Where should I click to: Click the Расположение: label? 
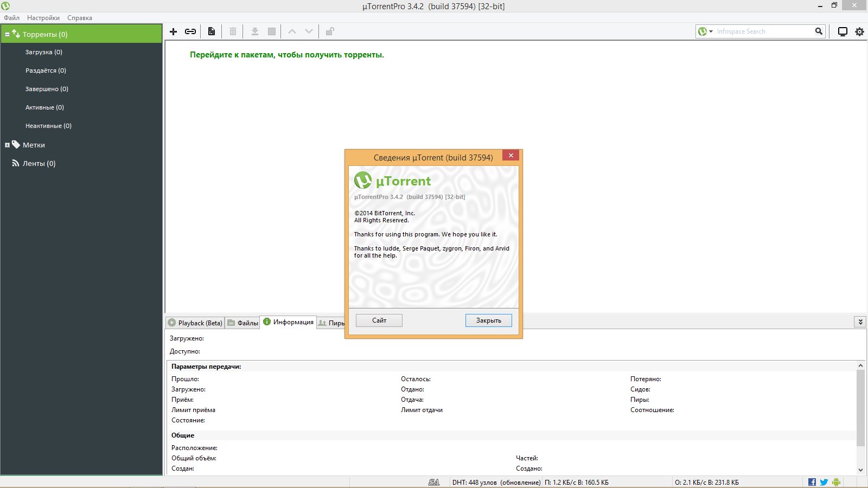194,448
